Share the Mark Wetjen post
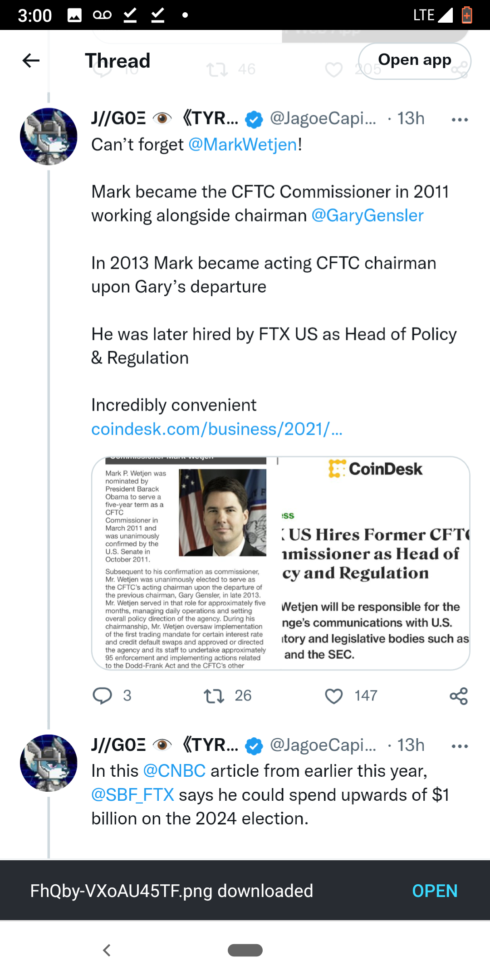Viewport: 490px width, 980px height. 459,696
